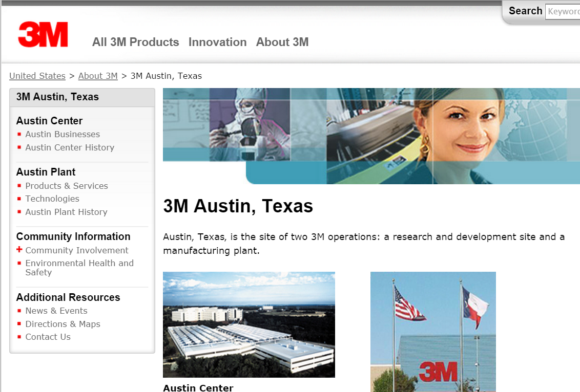
Task: Open the Contact Us page
Action: tap(48, 337)
